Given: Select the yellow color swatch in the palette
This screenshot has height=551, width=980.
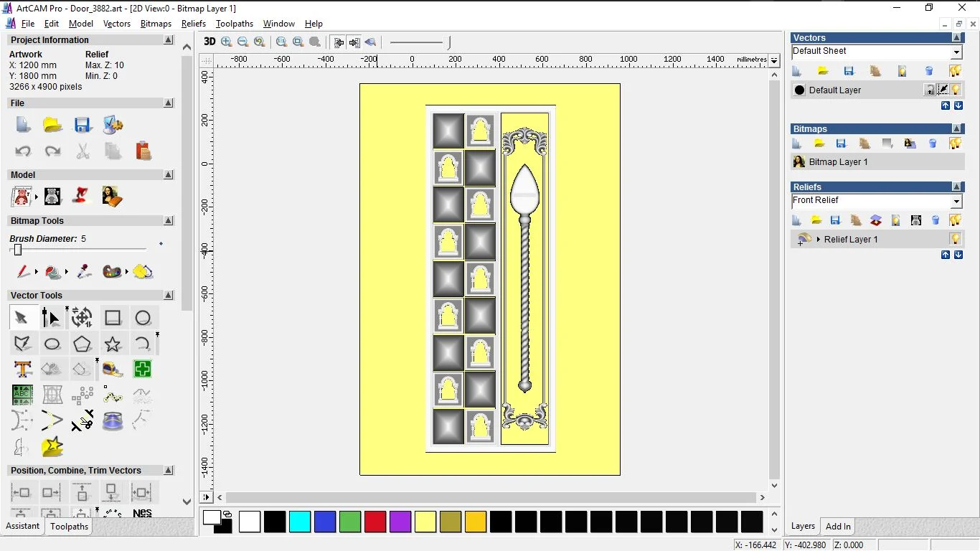Looking at the screenshot, I should click(x=425, y=522).
